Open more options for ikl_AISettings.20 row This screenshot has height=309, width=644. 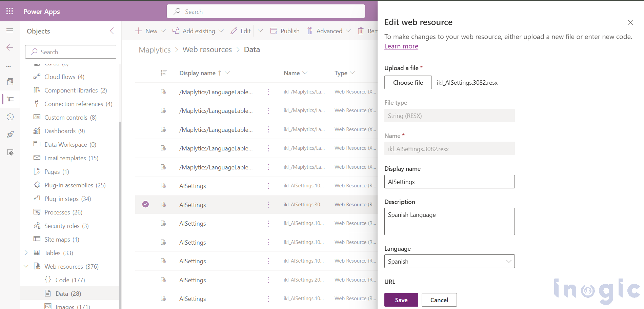pos(268,280)
